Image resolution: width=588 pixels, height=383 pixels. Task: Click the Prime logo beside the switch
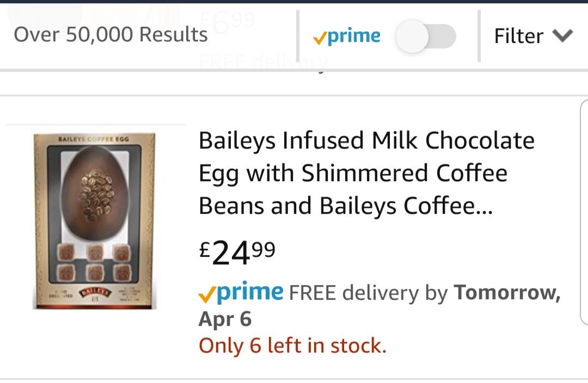pyautogui.click(x=346, y=36)
